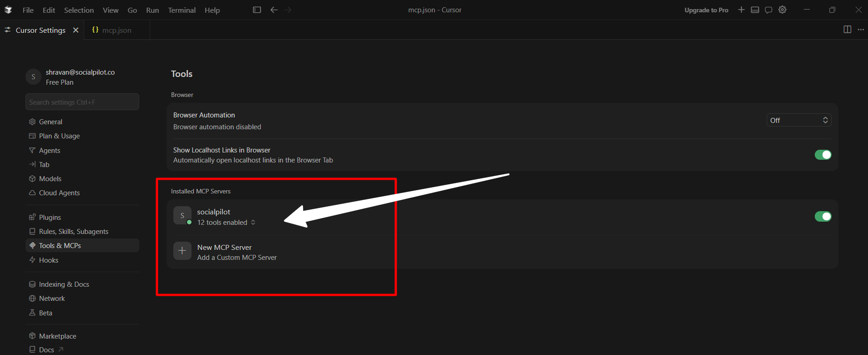Click the split editor icon
The height and width of the screenshot is (355, 868).
848,29
